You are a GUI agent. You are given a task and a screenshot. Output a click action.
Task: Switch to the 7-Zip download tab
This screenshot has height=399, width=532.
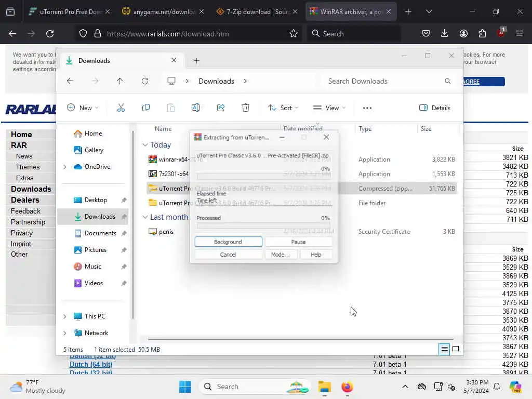tap(257, 11)
